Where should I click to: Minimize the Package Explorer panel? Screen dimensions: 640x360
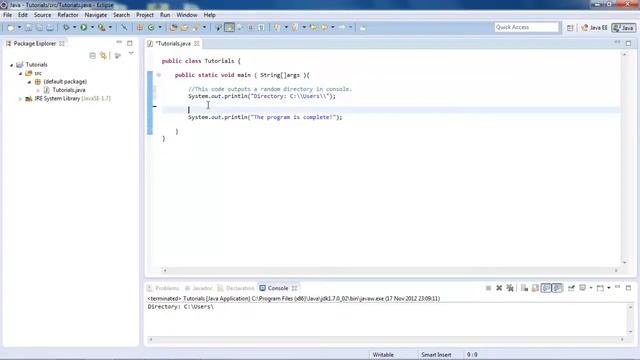tap(119, 42)
